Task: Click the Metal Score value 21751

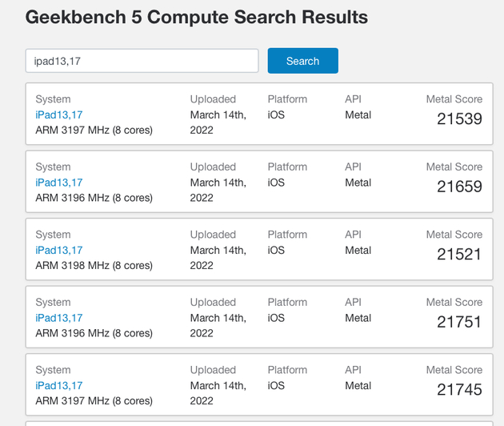Action: 459,322
